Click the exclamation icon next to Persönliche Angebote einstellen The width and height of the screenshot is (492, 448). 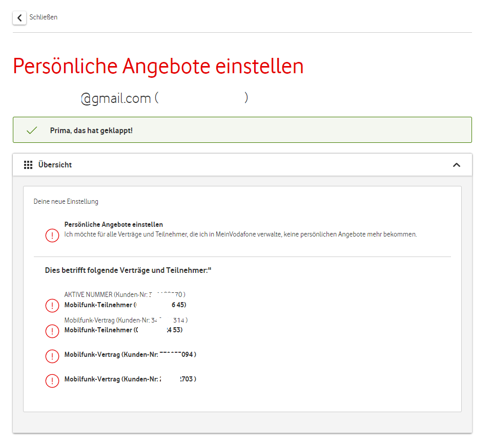[x=52, y=236]
